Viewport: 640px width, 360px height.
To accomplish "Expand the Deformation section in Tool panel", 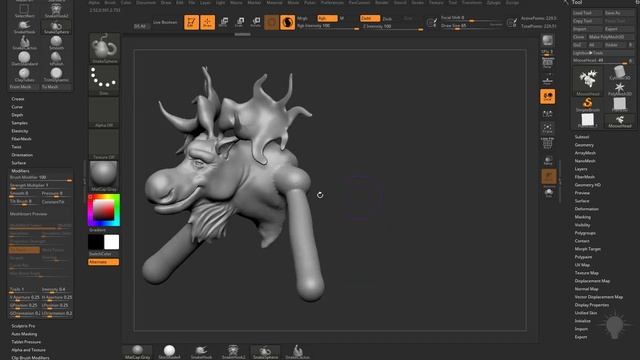I will pos(587,209).
